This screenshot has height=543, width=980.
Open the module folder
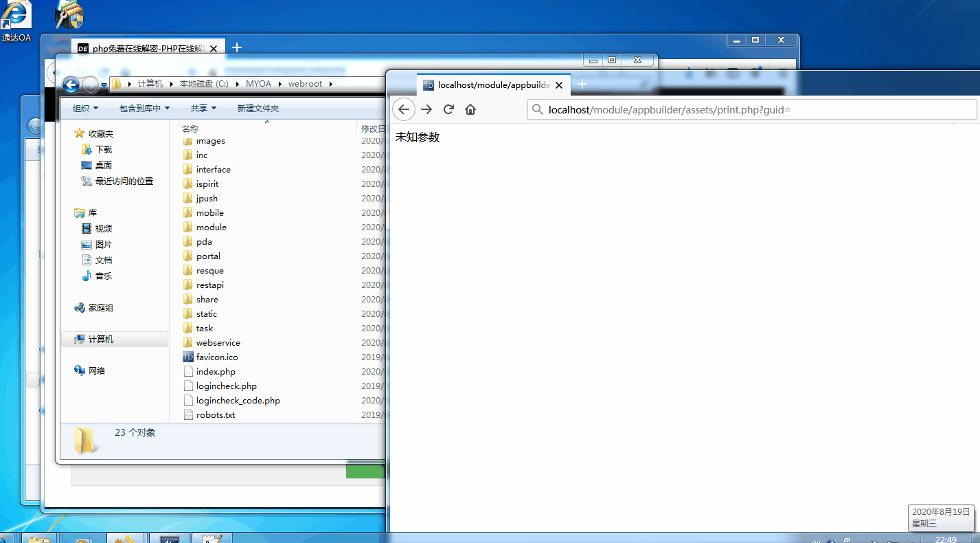point(211,228)
